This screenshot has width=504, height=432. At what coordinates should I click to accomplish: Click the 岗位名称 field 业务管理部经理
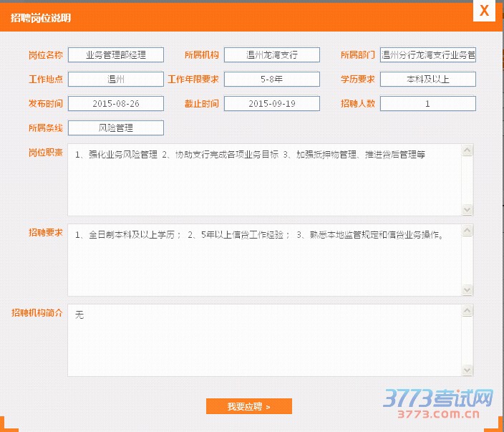[116, 54]
